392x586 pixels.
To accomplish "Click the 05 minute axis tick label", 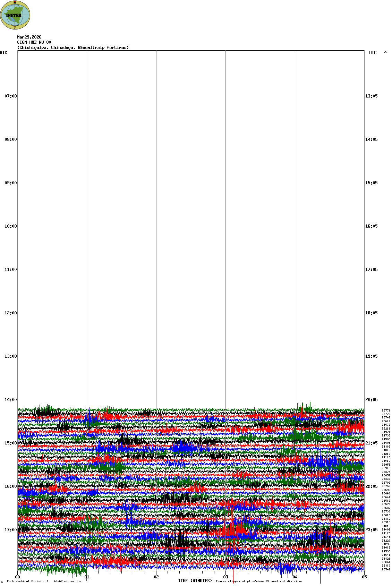I will click(x=364, y=577).
